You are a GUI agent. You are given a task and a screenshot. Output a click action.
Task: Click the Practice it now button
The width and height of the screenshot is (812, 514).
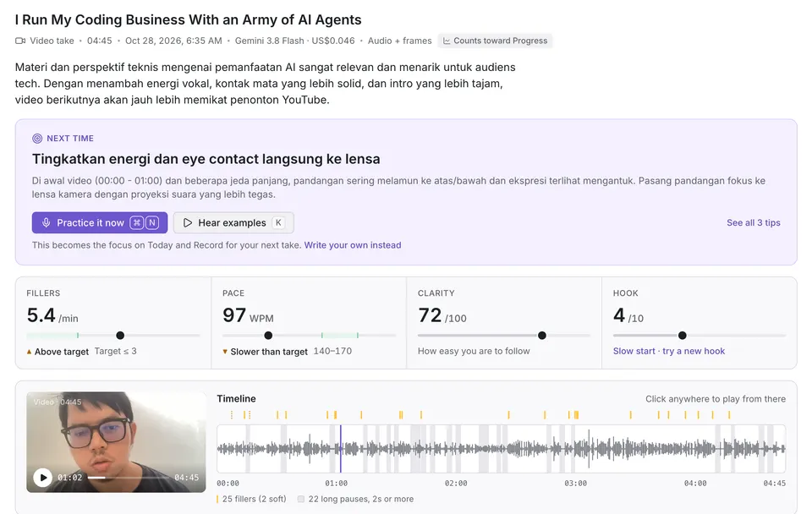click(100, 222)
